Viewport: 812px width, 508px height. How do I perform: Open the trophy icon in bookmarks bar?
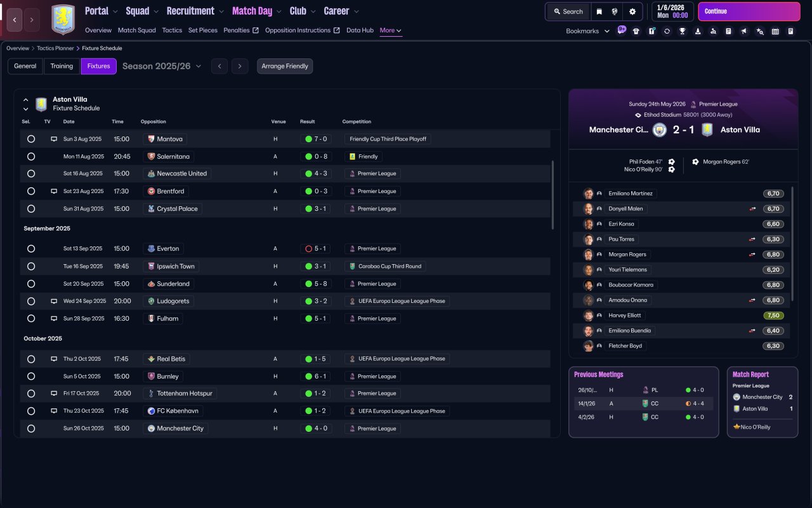682,31
